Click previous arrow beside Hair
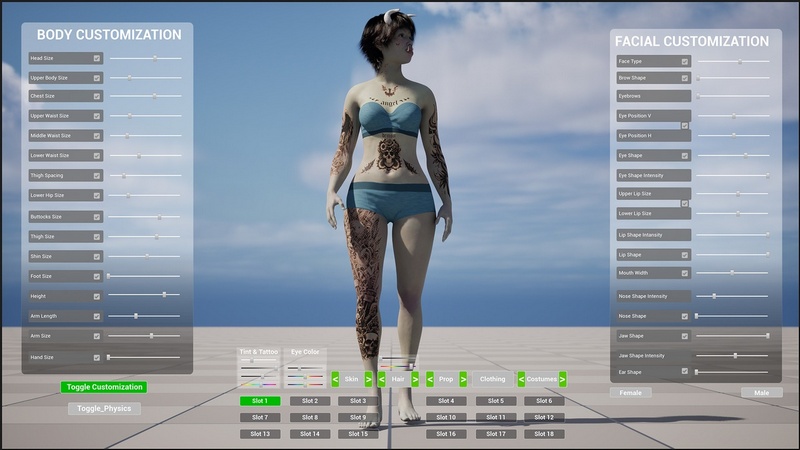800x450 pixels. 381,379
